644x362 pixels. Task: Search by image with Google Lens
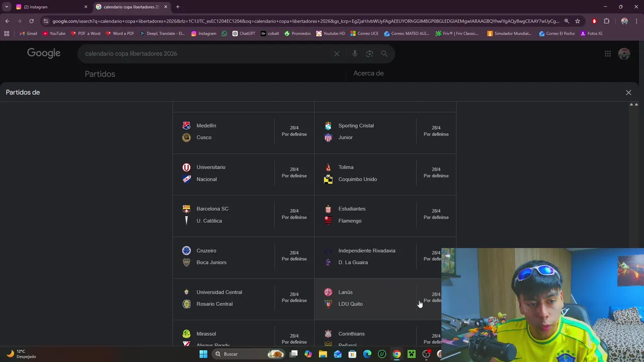[370, 54]
